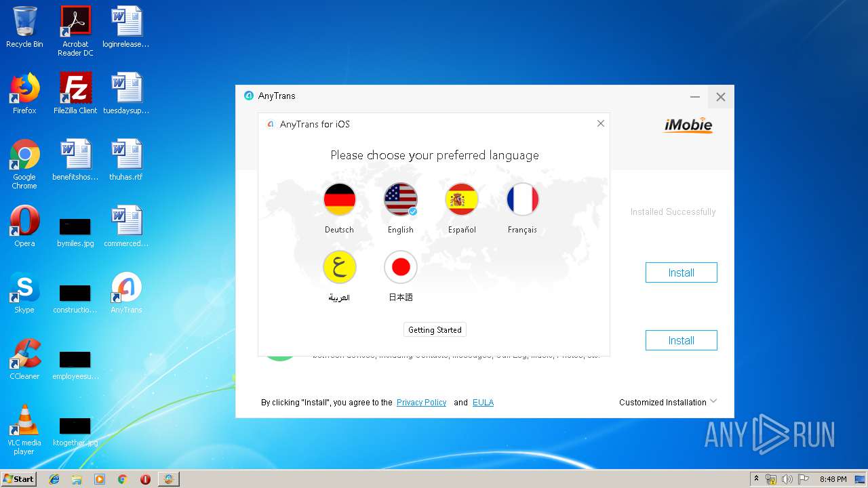Open thuhas.rtf document

(x=126, y=161)
